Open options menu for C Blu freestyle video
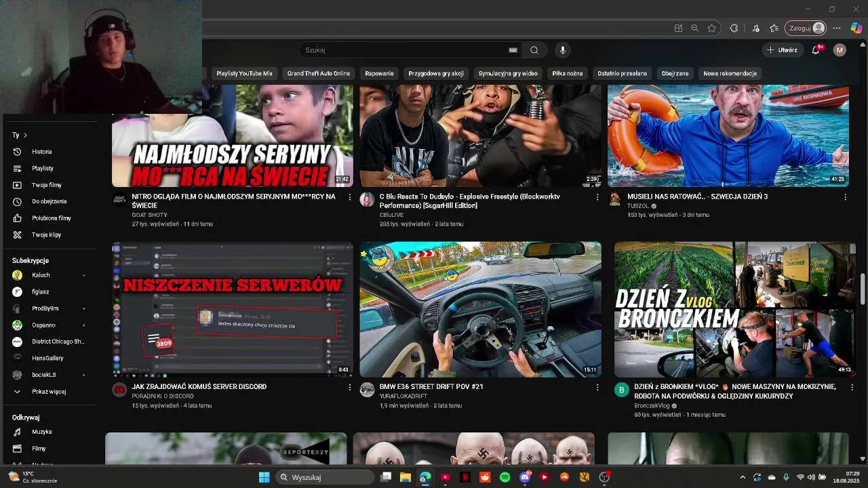Image resolution: width=868 pixels, height=488 pixels. coord(597,197)
